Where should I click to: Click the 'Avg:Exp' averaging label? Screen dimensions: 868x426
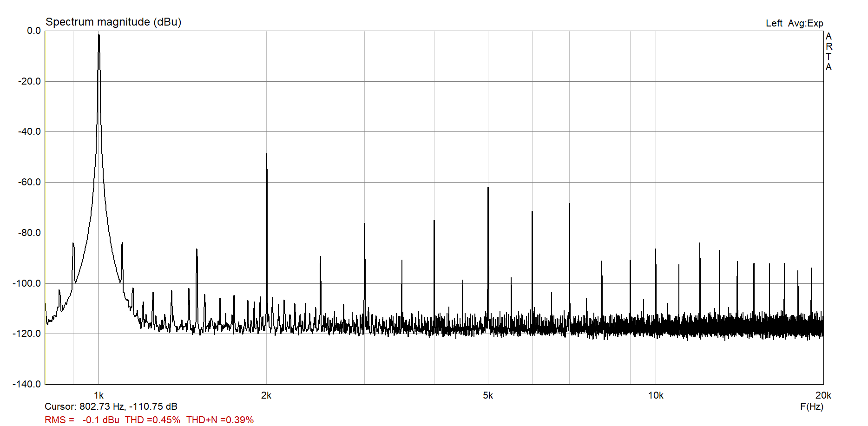(805, 23)
